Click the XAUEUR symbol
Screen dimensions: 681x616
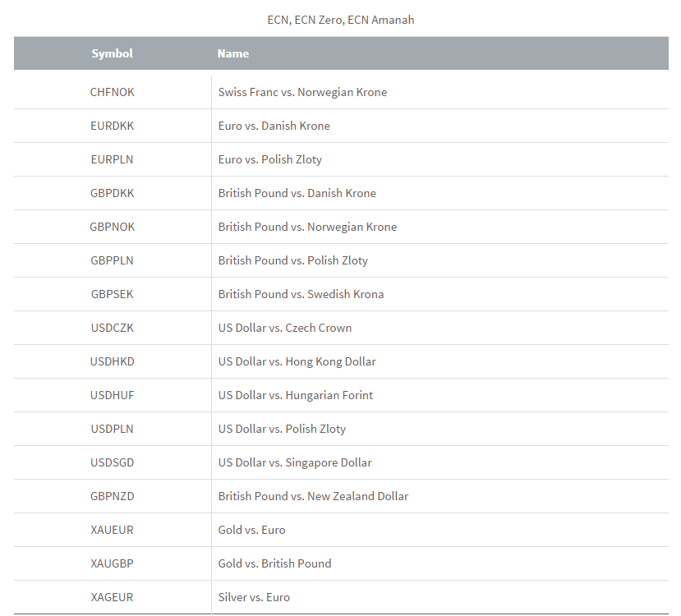(x=112, y=530)
